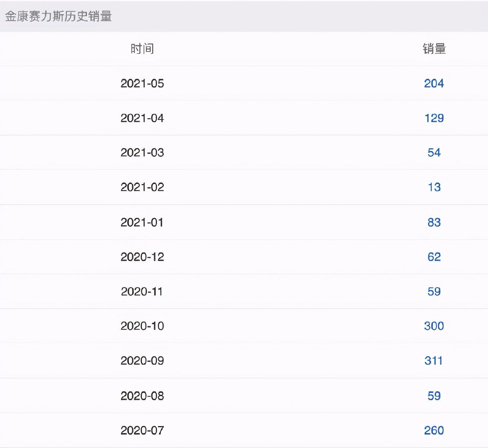The width and height of the screenshot is (488, 448).
Task: Open the sales value 204
Action: [434, 83]
